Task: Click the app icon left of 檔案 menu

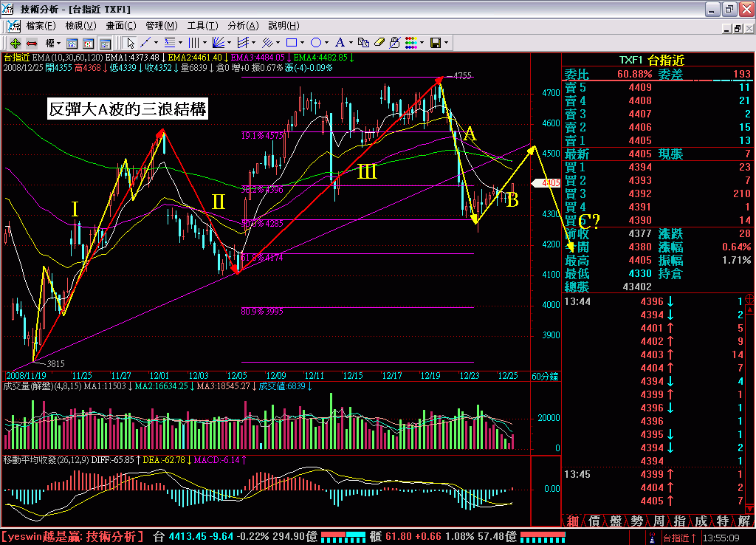Action: [x=14, y=26]
